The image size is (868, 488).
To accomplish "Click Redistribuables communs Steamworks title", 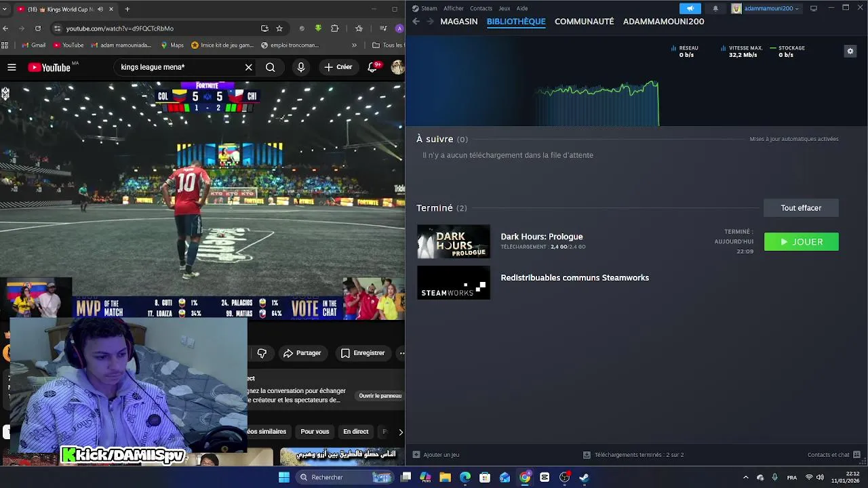I will coord(574,278).
